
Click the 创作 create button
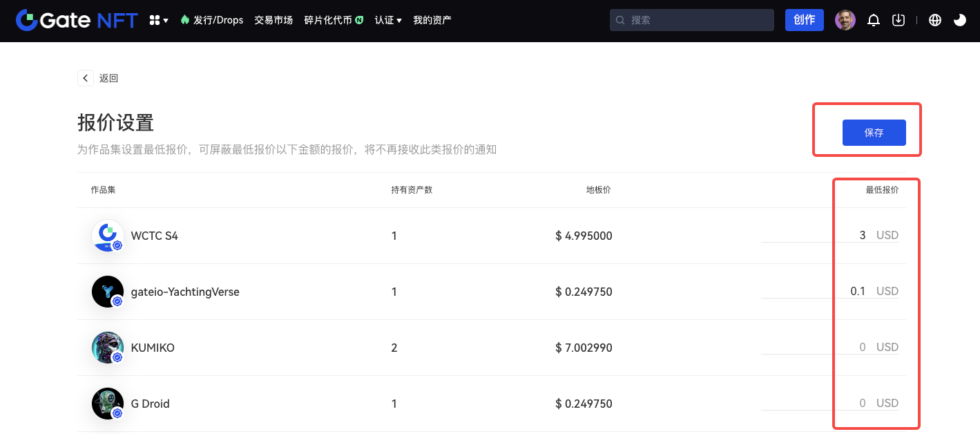click(x=804, y=20)
